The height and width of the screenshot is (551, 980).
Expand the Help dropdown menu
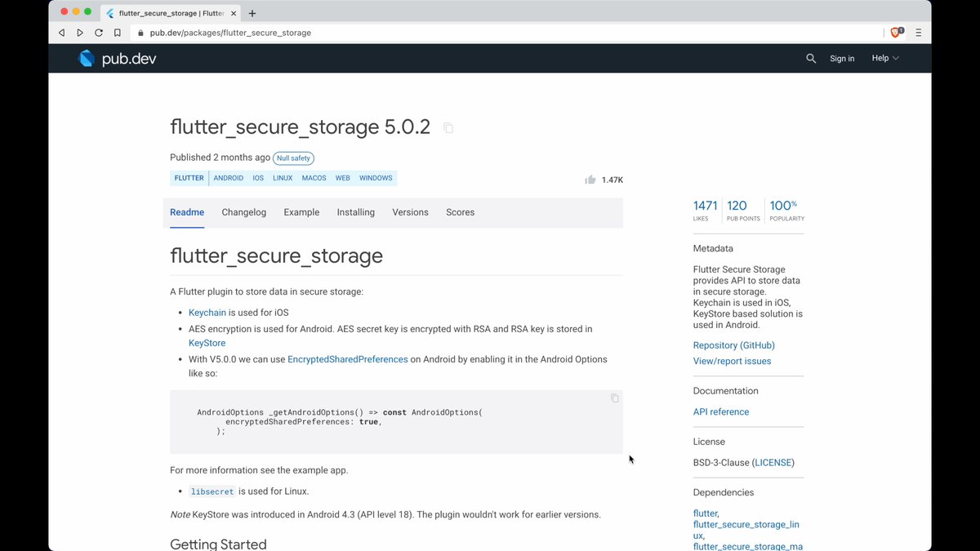point(885,58)
